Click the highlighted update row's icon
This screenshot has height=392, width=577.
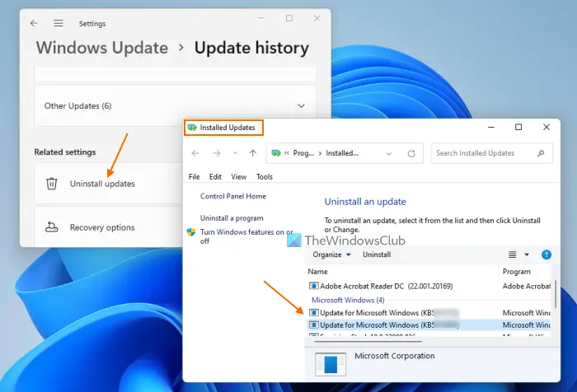(313, 325)
